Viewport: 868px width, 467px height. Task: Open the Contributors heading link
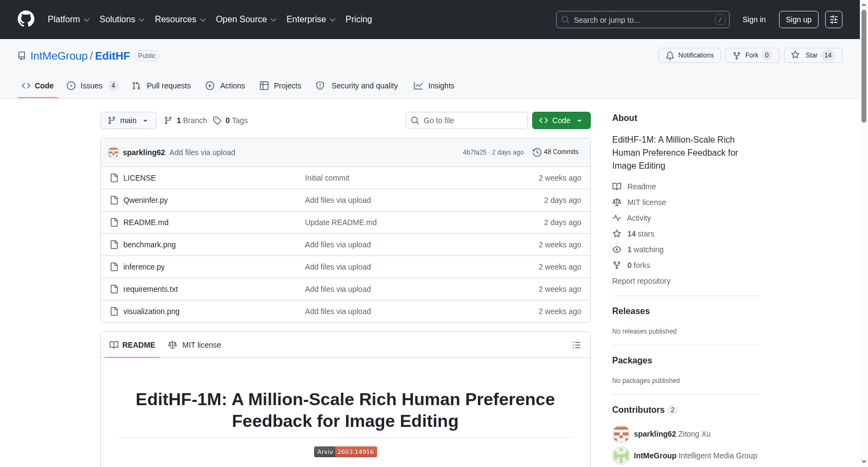644,410
